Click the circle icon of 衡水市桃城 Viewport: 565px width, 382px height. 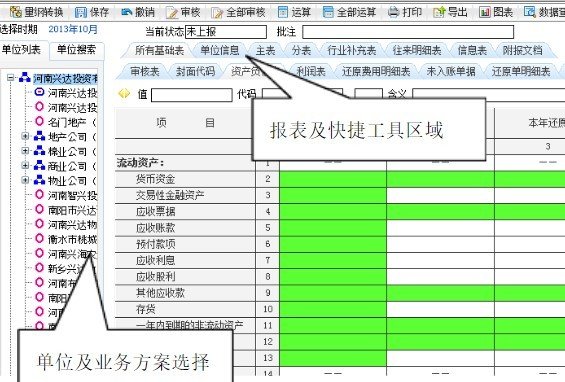click(x=39, y=238)
